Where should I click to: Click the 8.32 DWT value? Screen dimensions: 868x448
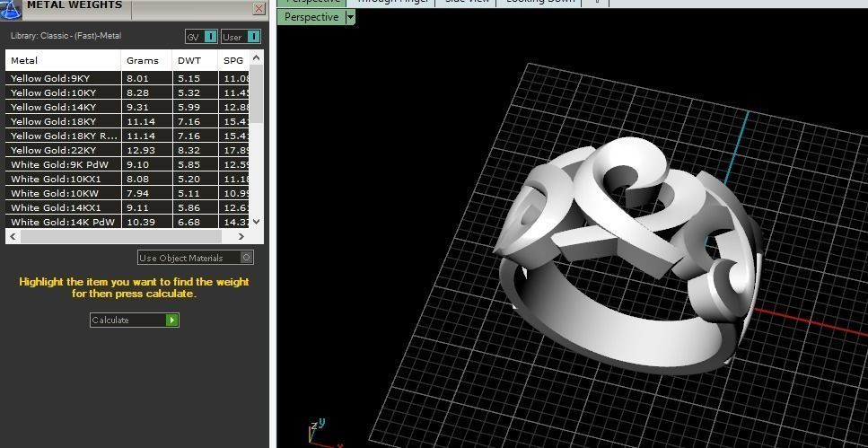[189, 151]
